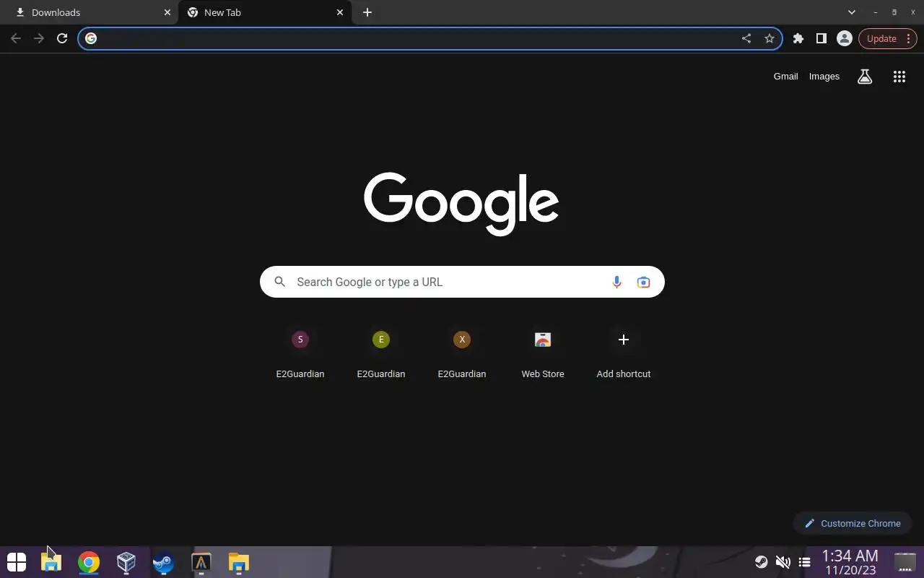The image size is (924, 578).
Task: Toggle the side panel icon
Action: click(821, 38)
